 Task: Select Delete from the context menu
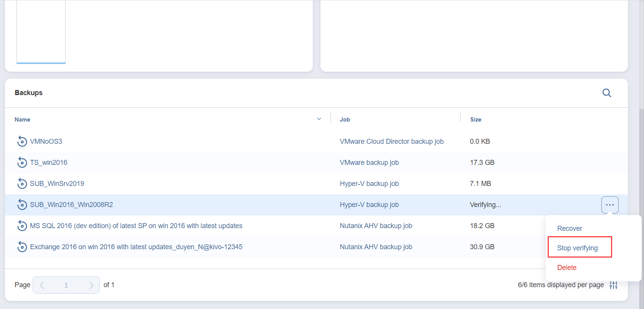point(566,268)
